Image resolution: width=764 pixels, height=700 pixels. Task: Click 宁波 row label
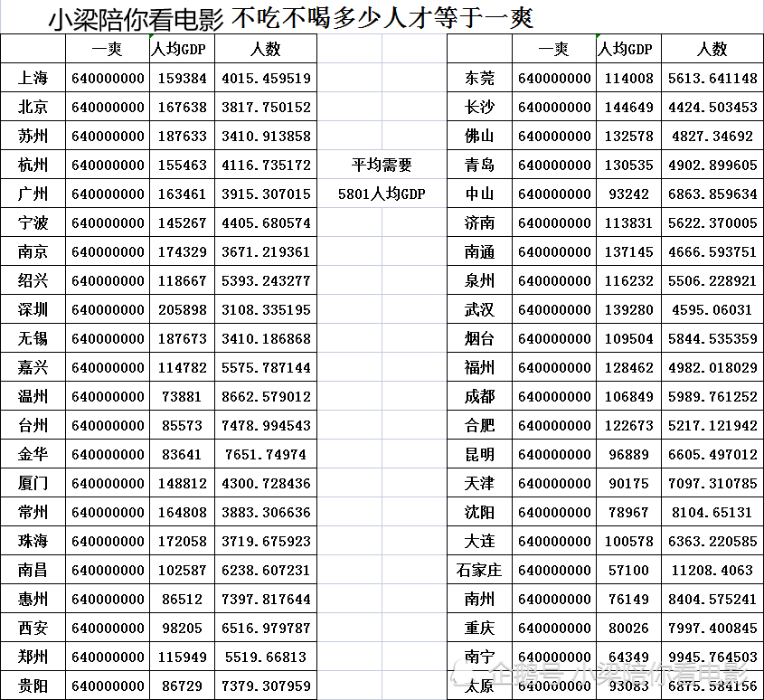(33, 222)
